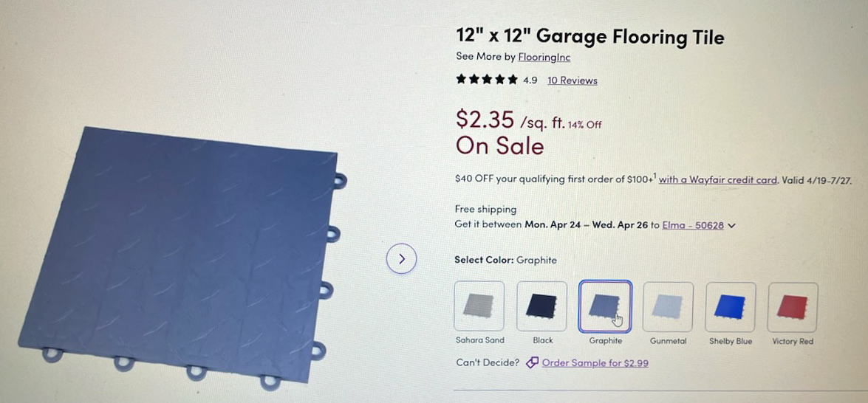The height and width of the screenshot is (403, 868).
Task: Choose the Black tile color swatch
Action: point(542,306)
